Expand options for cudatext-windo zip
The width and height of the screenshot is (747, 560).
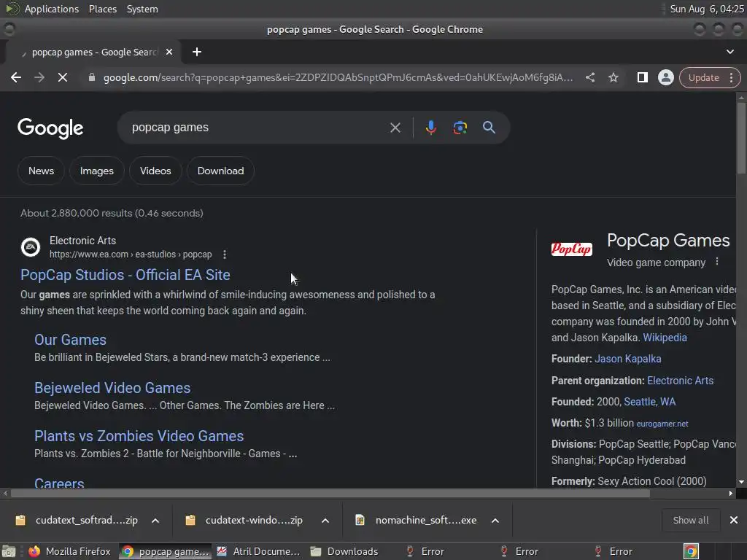[325, 521]
